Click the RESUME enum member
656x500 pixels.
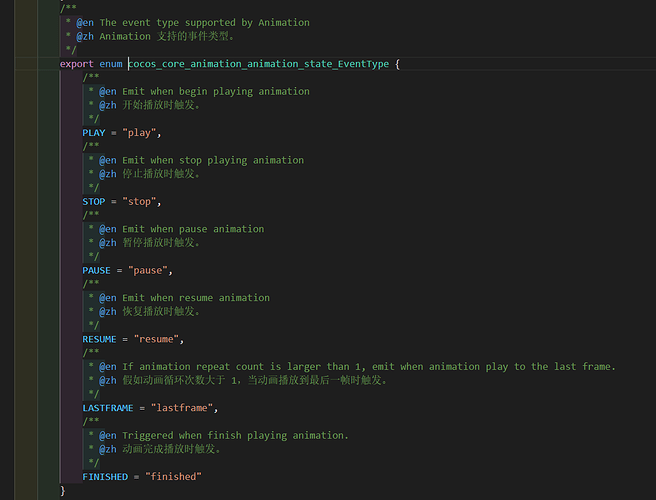pyautogui.click(x=101, y=339)
